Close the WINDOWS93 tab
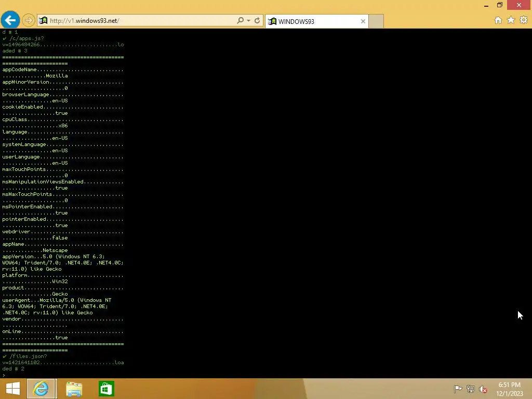 [x=363, y=21]
